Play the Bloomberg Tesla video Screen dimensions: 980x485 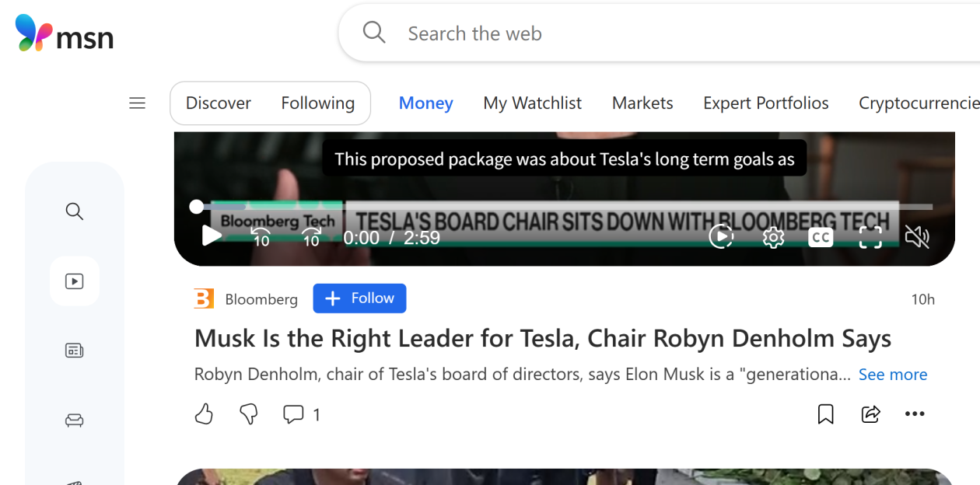212,236
